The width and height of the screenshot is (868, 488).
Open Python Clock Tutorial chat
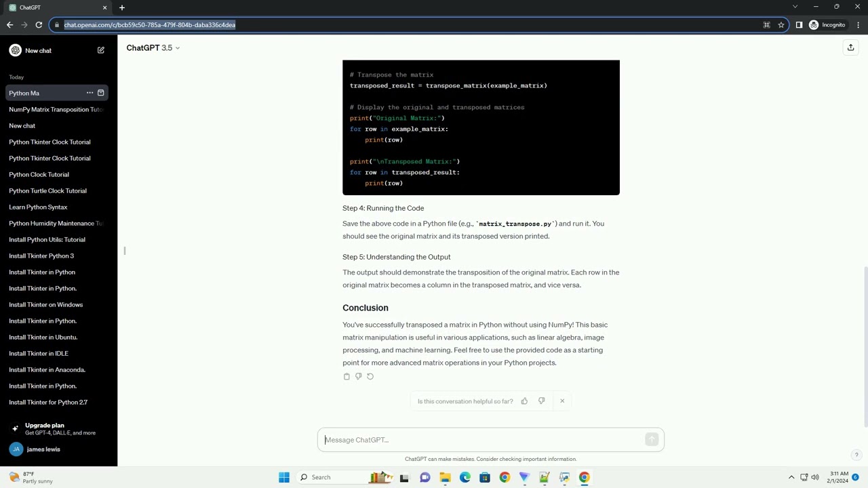click(x=56, y=174)
